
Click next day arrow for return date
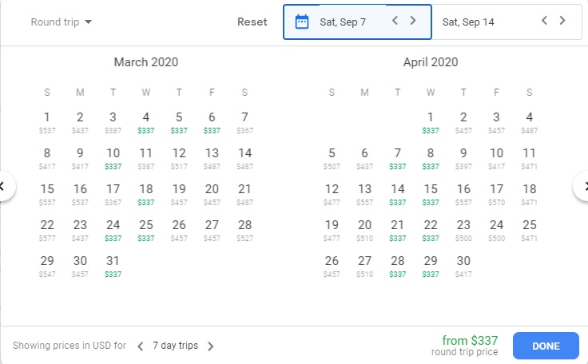pyautogui.click(x=562, y=21)
